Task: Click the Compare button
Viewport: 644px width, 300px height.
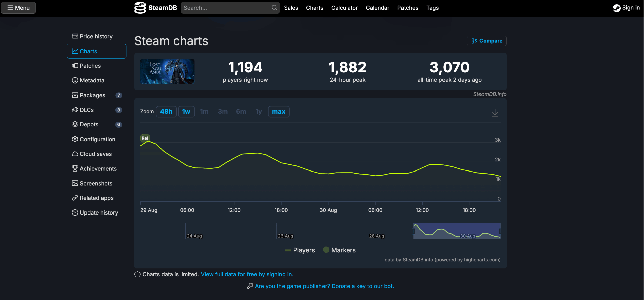Action: pos(487,41)
